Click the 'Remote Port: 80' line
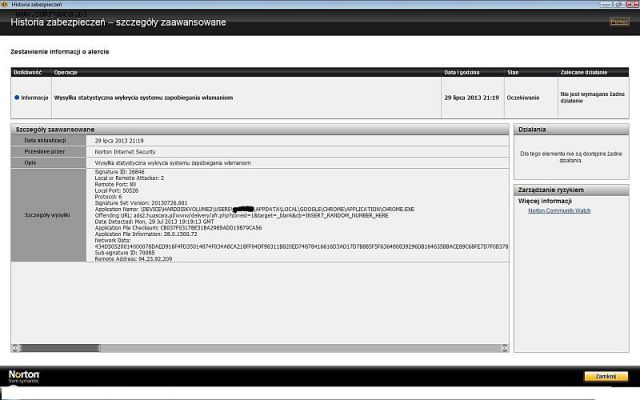The height and width of the screenshot is (400, 640). [x=115, y=184]
